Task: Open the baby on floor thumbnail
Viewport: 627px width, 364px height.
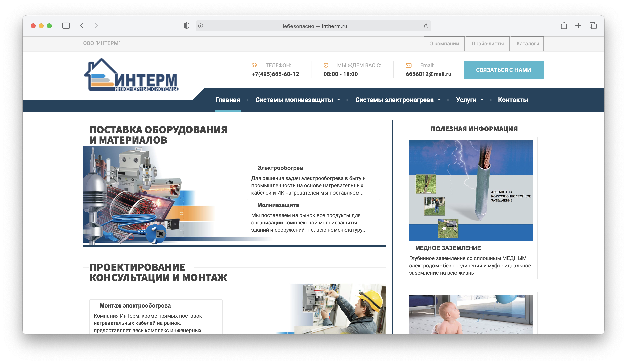Action: [x=471, y=315]
